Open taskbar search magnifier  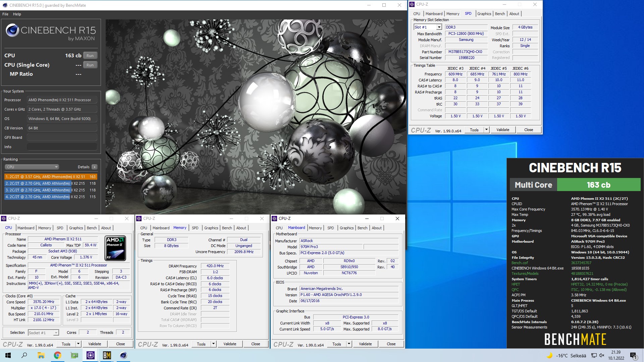tap(24, 355)
